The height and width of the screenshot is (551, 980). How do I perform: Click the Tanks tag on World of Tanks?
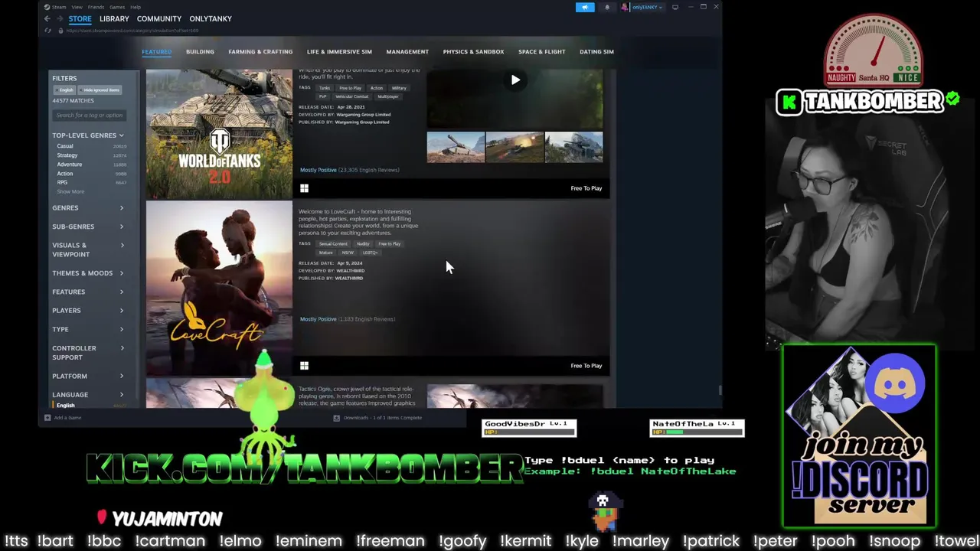[325, 88]
